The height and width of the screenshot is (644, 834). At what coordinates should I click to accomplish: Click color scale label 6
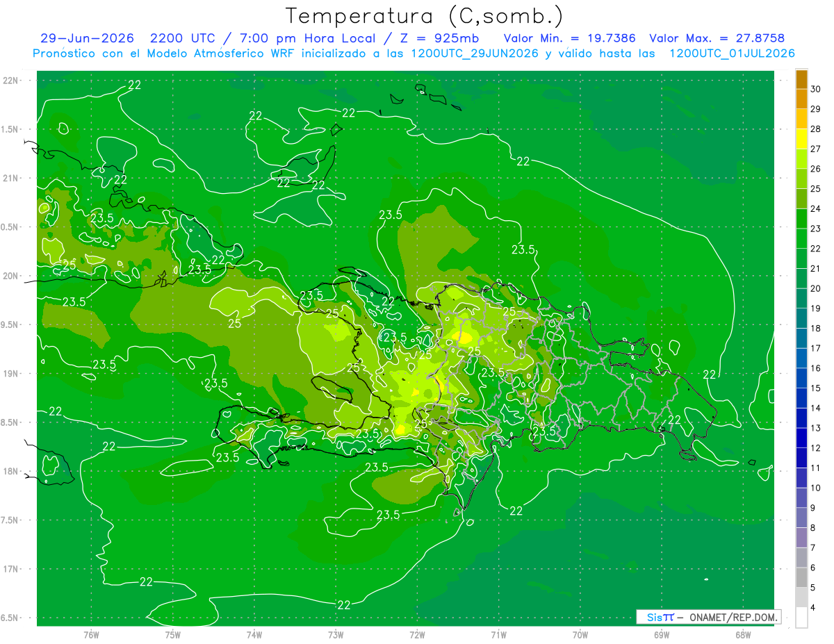tap(813, 568)
